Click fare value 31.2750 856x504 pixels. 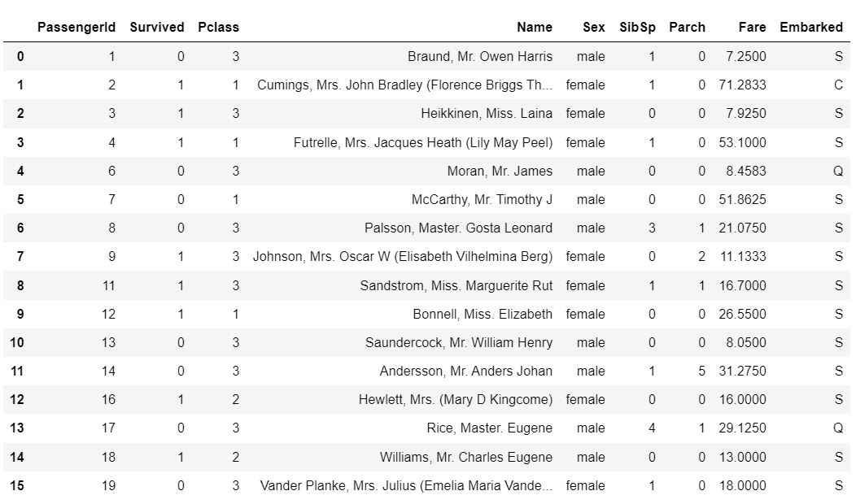tap(742, 371)
